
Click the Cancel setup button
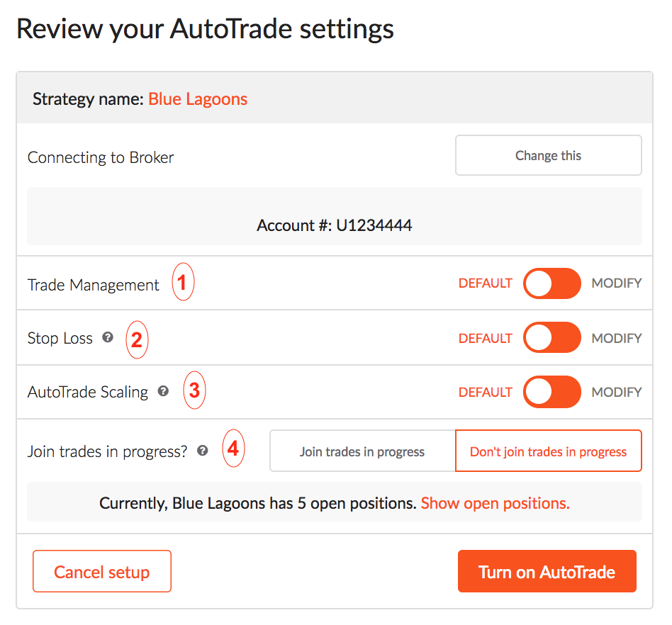click(102, 571)
